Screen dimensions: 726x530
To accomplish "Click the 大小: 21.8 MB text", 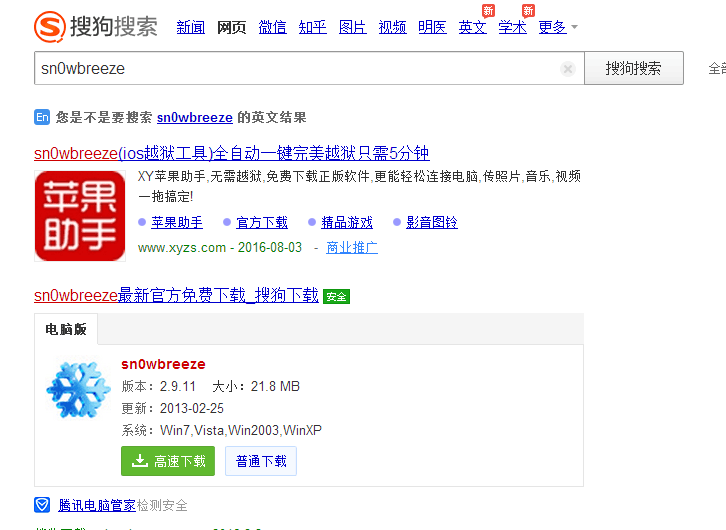I will 256,387.
